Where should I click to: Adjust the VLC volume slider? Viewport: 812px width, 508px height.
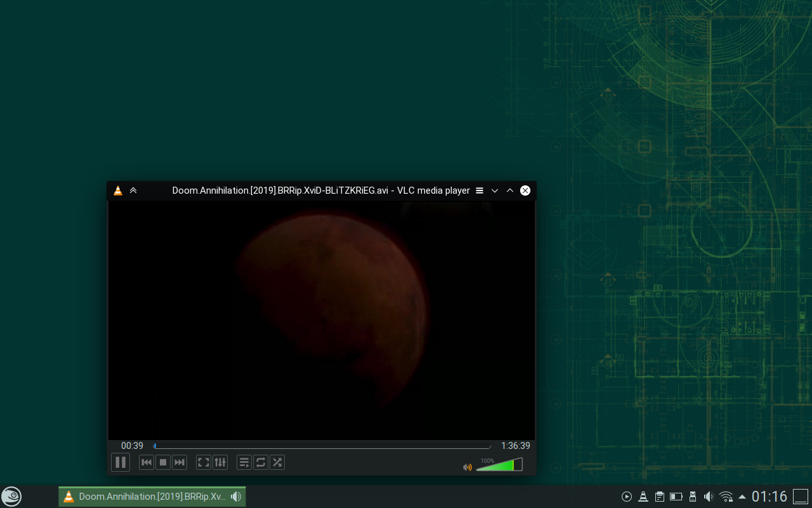click(x=499, y=465)
